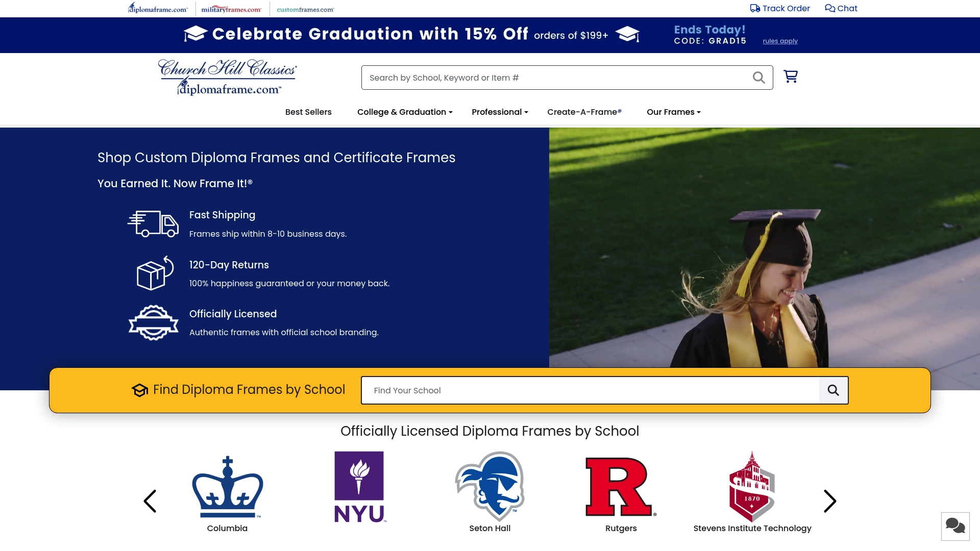This screenshot has width=980, height=551.
Task: Click the graduation cap icon beside Find Diploma Frames
Action: coord(140,390)
